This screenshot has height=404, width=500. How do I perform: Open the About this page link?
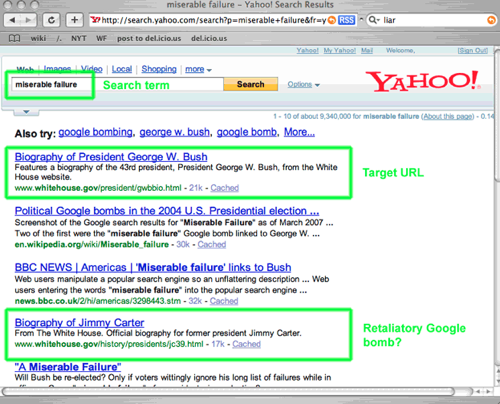(448, 116)
